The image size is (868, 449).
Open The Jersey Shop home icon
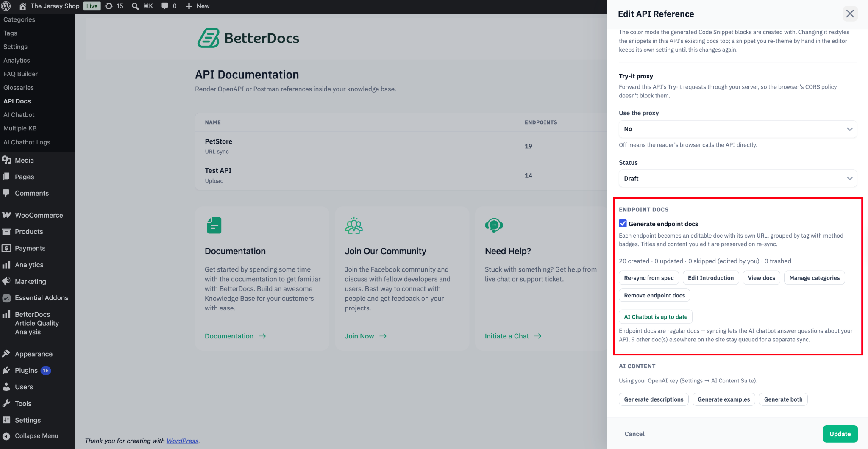[x=23, y=6]
